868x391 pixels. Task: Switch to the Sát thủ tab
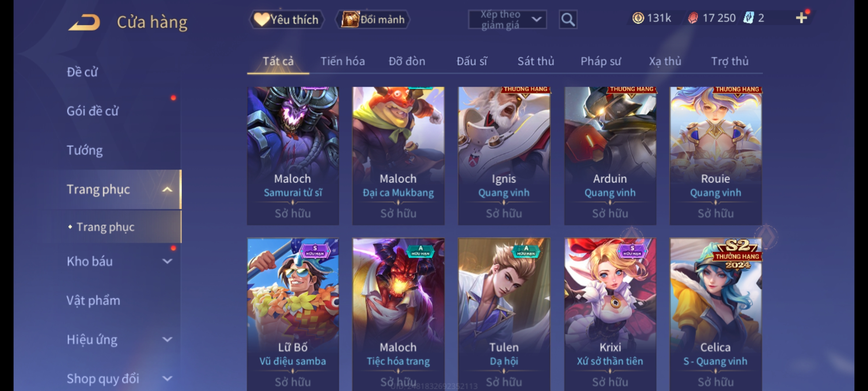coord(536,61)
